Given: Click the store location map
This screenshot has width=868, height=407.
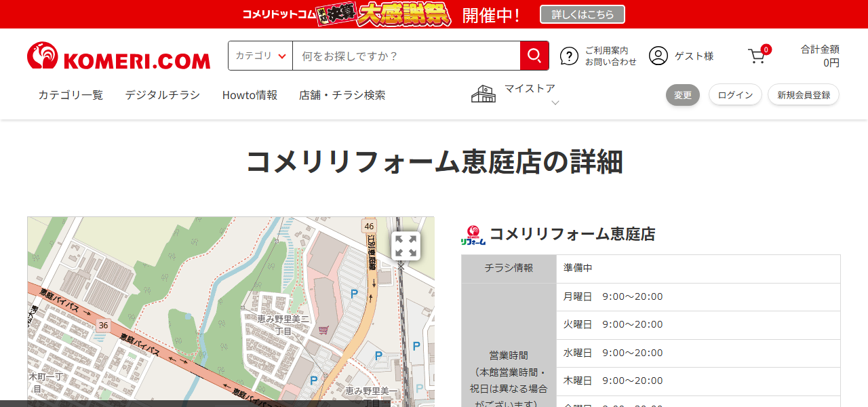Looking at the screenshot, I should (x=231, y=312).
